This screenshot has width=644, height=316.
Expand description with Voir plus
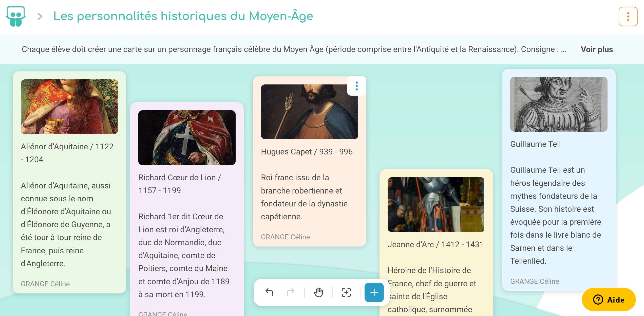(597, 49)
